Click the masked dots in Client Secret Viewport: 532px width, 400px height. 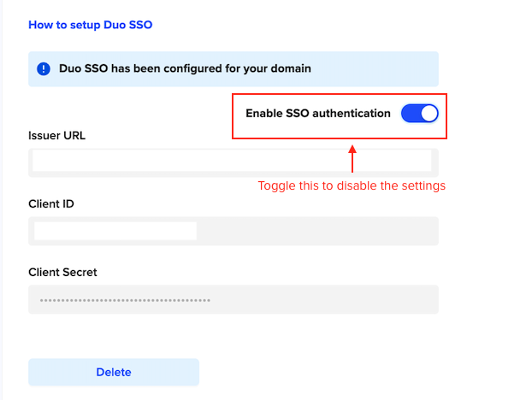(125, 300)
